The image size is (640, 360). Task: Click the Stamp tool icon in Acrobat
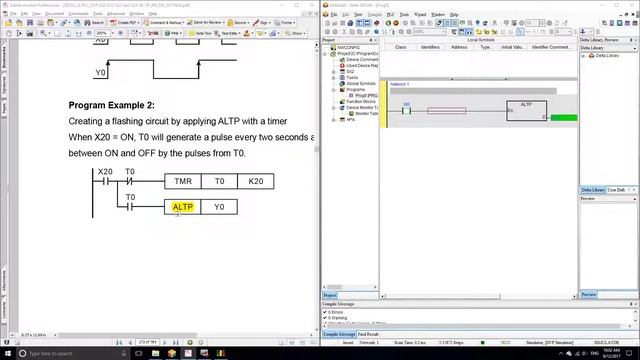pyautogui.click(x=247, y=33)
